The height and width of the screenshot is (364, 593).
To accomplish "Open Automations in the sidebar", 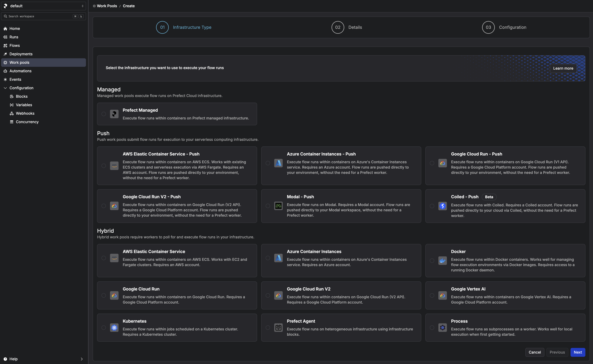I will point(43,71).
